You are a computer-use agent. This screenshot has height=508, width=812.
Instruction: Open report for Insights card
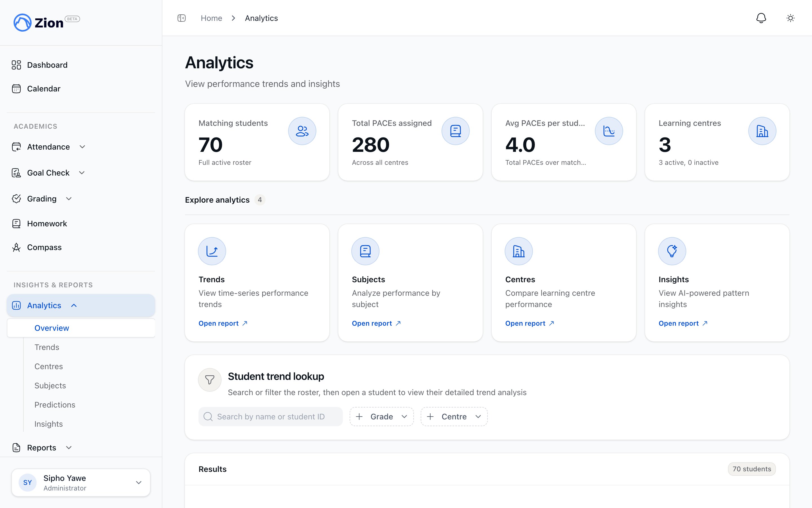coord(683,323)
